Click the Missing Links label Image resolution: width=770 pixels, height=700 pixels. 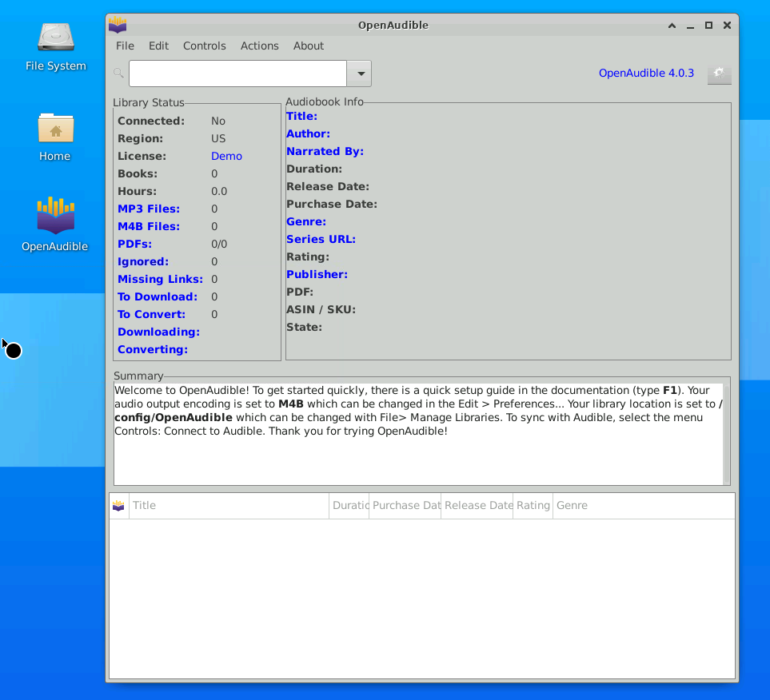pos(160,279)
